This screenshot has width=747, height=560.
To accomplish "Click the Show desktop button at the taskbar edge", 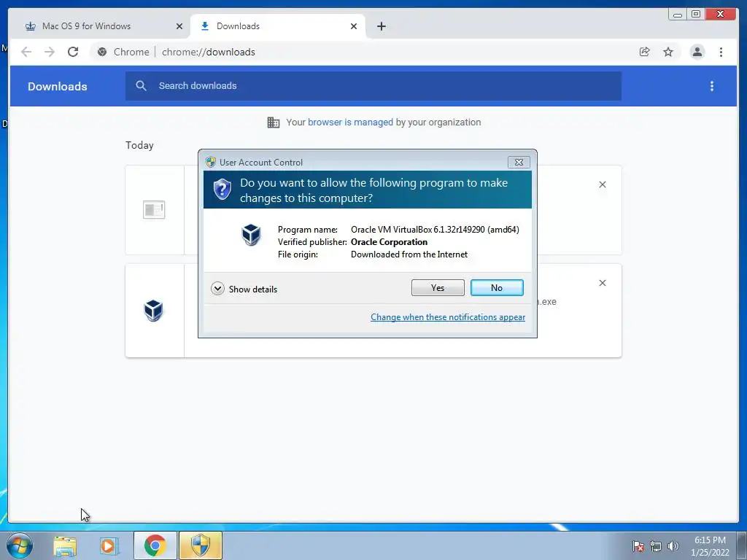I will click(x=742, y=545).
